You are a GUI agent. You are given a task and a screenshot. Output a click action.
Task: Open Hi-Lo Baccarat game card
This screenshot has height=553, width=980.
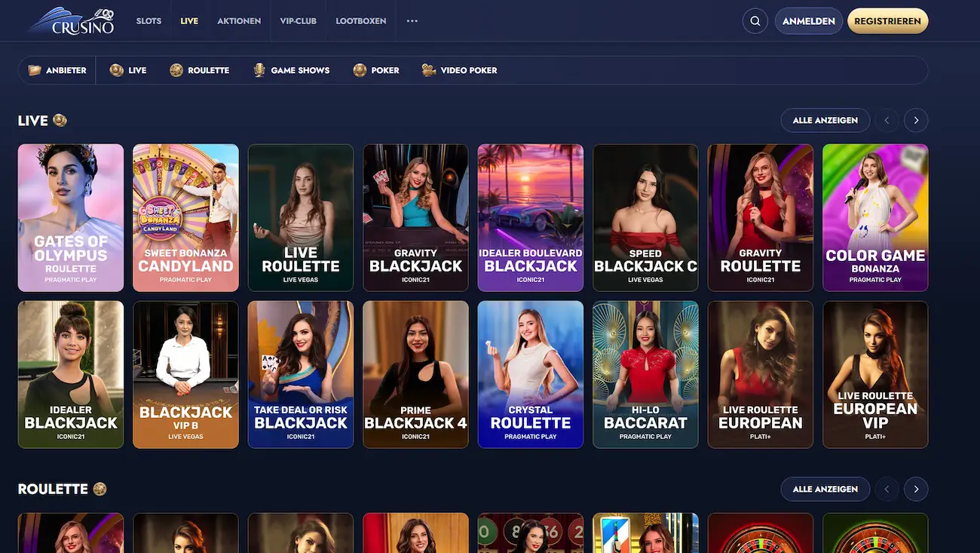pos(645,375)
